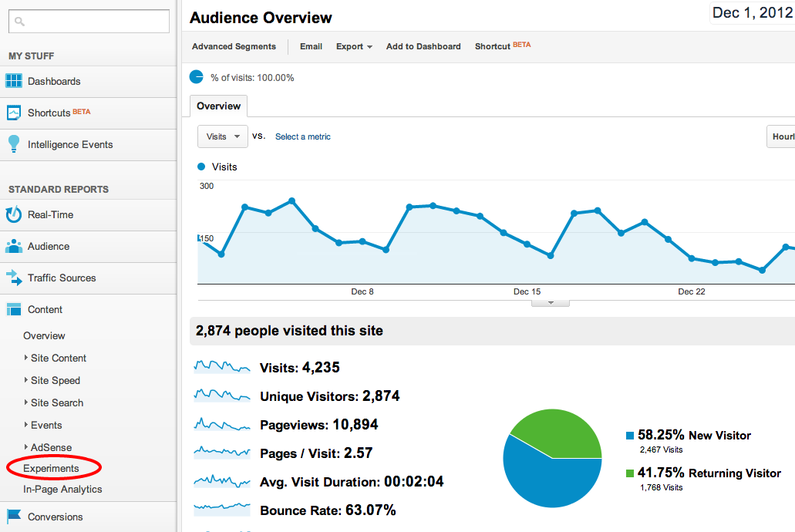
Task: Click the '2,874 people visited this site' heading
Action: coord(289,331)
